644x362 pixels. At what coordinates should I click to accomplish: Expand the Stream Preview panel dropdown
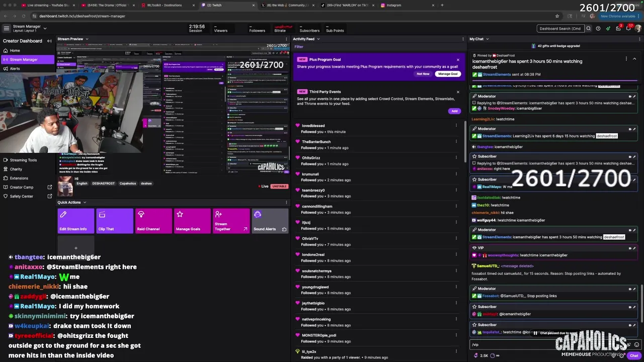[x=87, y=39]
